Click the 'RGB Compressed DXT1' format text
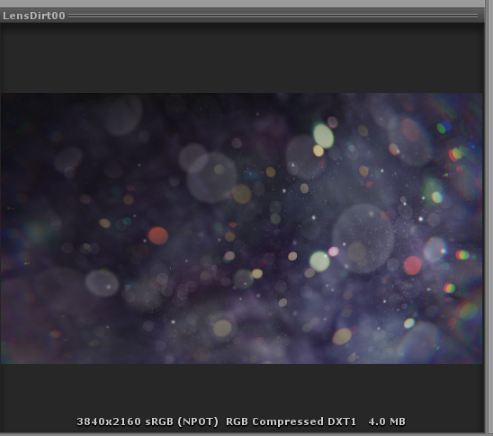 click(x=291, y=422)
